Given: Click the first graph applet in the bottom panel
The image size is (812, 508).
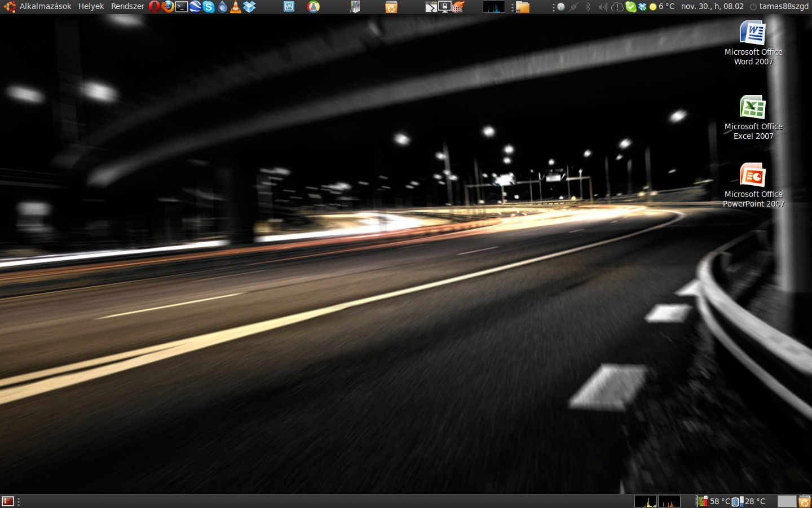Looking at the screenshot, I should pos(646,501).
